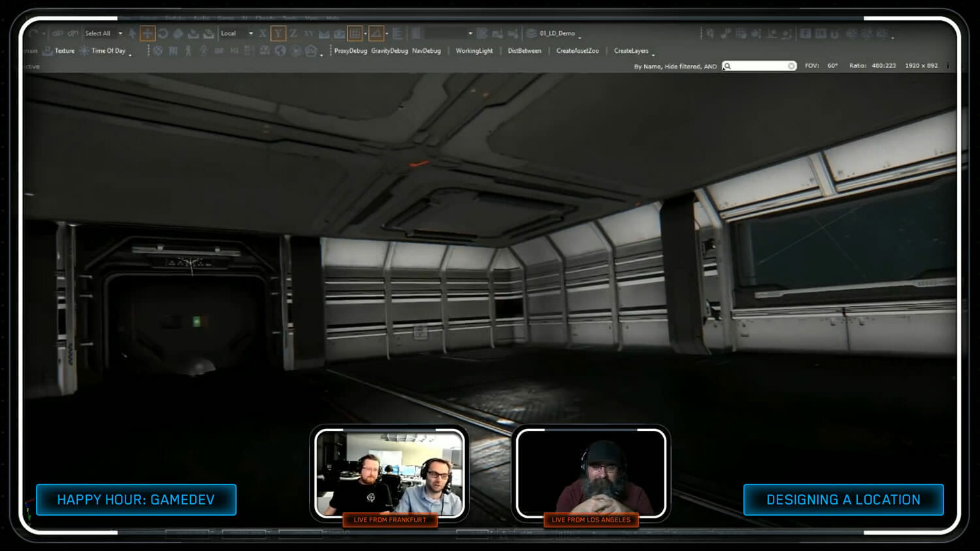Image resolution: width=980 pixels, height=551 pixels.
Task: Click the CreateAssetZoo button
Action: pyautogui.click(x=577, y=51)
